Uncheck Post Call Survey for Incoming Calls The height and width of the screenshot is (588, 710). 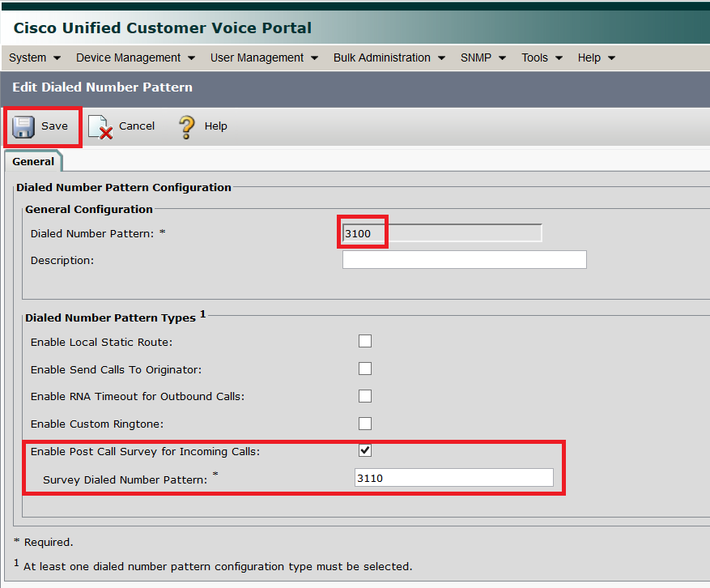(365, 450)
